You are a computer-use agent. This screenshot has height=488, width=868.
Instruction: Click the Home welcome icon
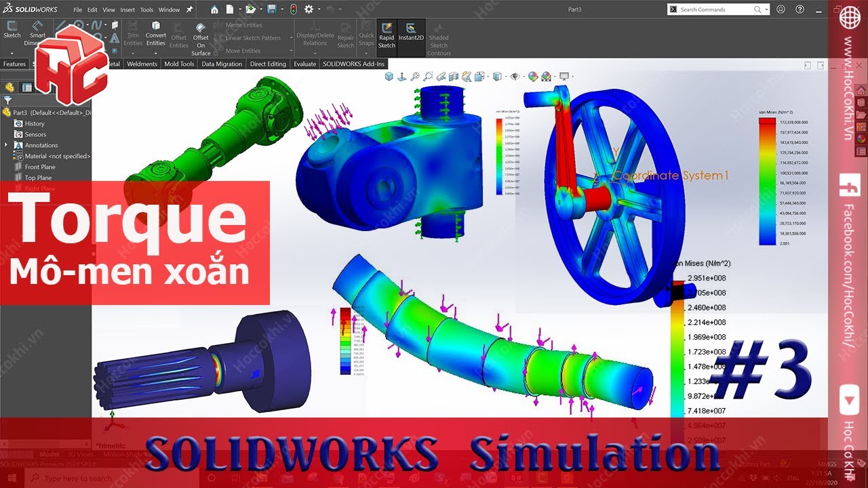click(215, 9)
